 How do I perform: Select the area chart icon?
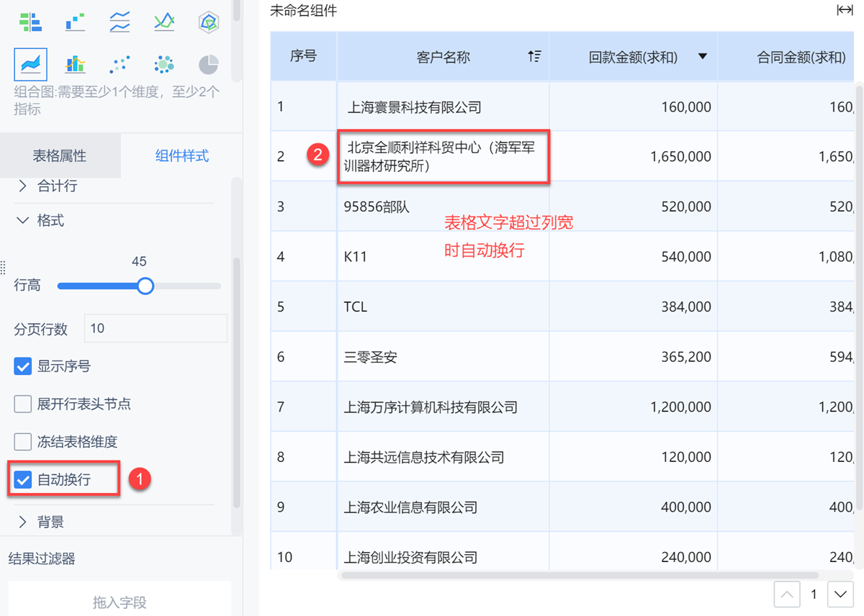31,65
